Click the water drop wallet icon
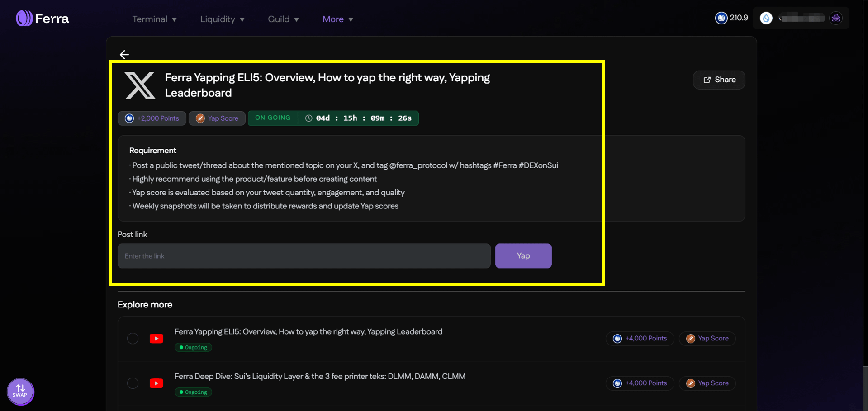The width and height of the screenshot is (868, 411). point(766,18)
